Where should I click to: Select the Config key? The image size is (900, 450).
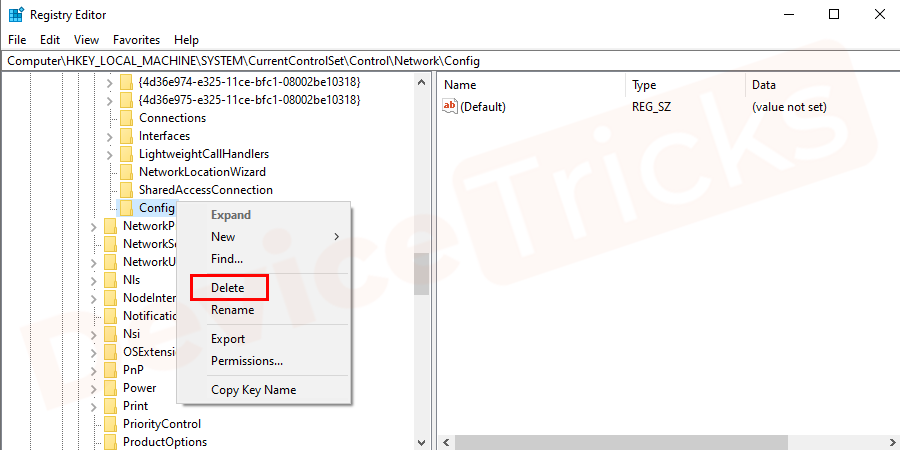[x=157, y=208]
